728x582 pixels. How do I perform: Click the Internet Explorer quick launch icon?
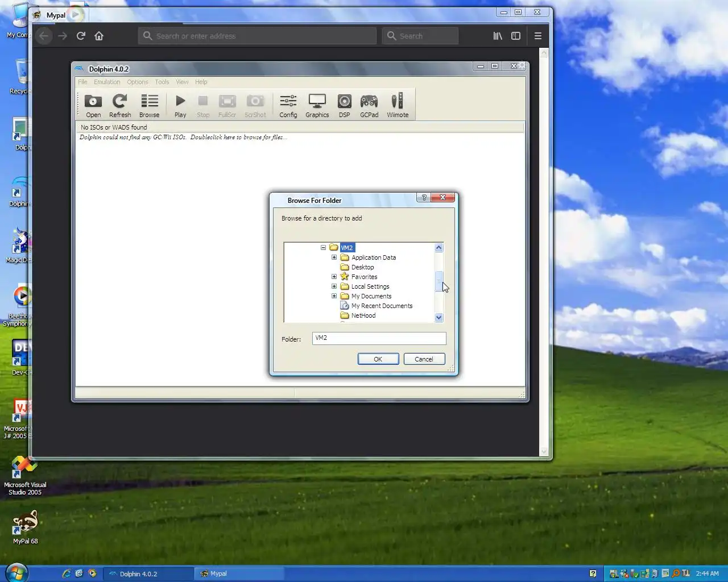[x=67, y=573]
